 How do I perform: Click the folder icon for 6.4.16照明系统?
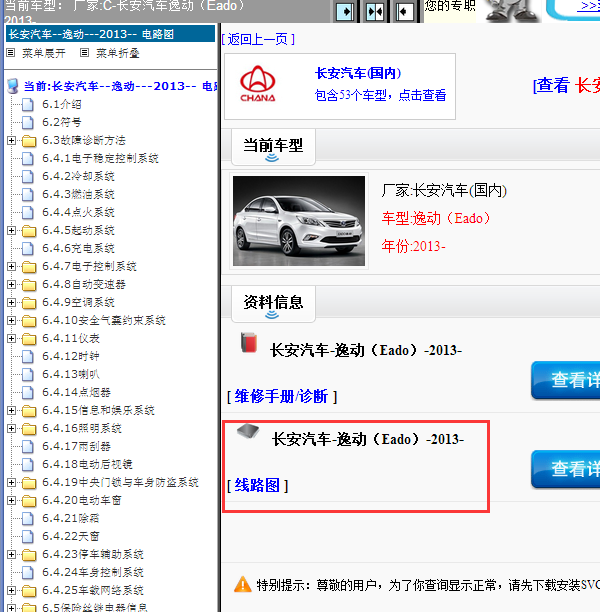click(29, 429)
